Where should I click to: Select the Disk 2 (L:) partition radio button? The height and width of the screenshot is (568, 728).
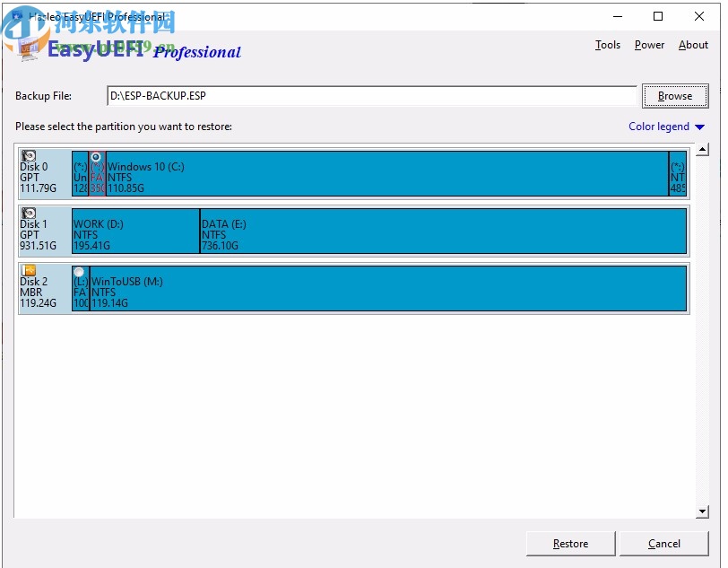(79, 272)
